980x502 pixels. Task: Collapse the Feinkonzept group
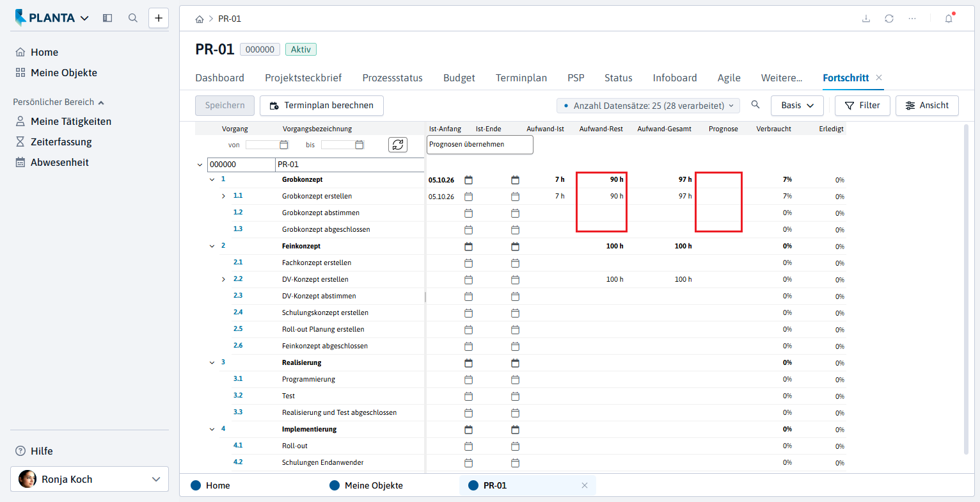(x=212, y=246)
